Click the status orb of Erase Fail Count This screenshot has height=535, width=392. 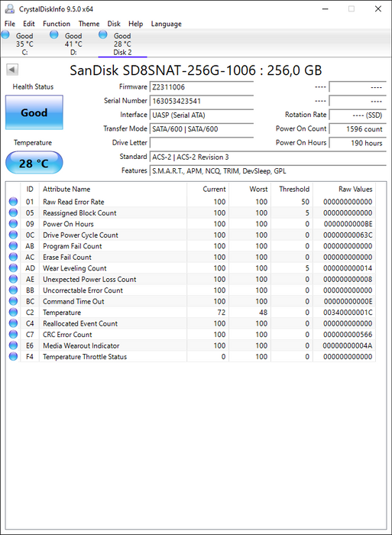(x=13, y=257)
